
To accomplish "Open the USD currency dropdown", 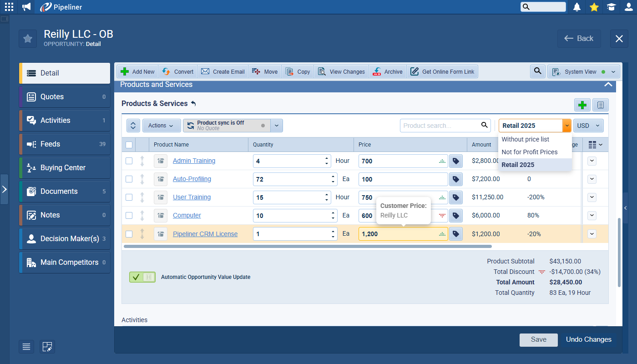I will (x=588, y=126).
